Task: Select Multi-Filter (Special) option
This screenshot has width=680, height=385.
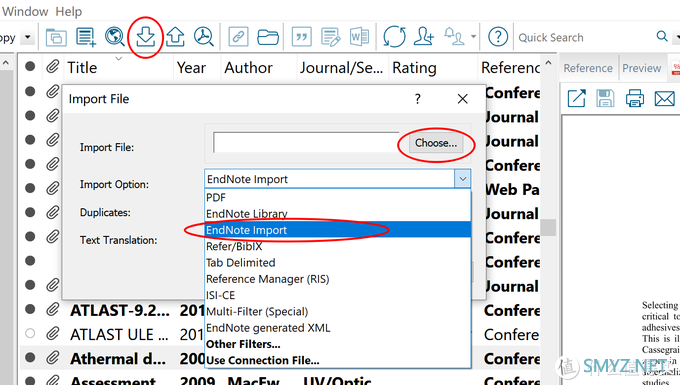Action: 338,311
